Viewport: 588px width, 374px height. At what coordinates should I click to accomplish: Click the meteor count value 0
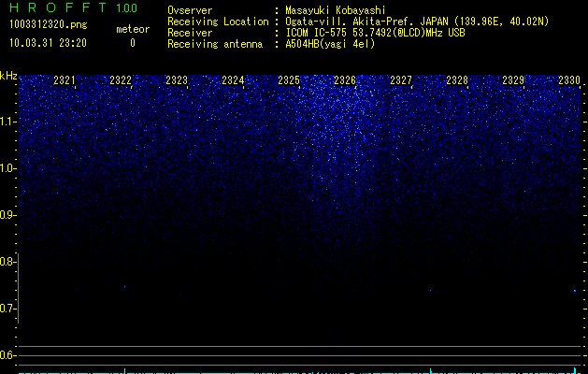(133, 43)
